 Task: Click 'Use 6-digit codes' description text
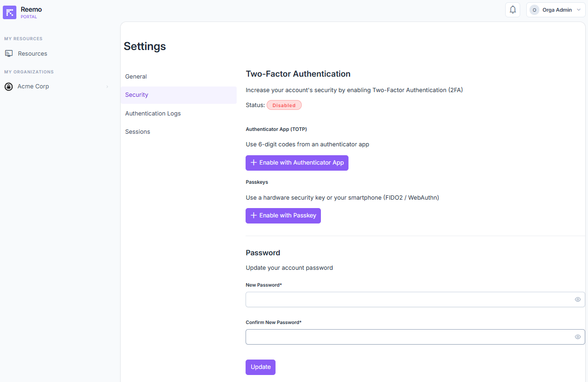(307, 144)
